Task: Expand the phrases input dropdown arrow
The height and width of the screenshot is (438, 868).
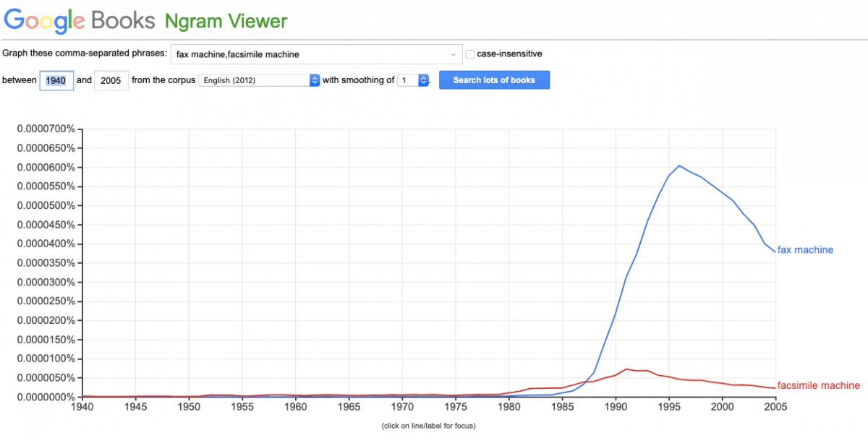Action: 454,55
